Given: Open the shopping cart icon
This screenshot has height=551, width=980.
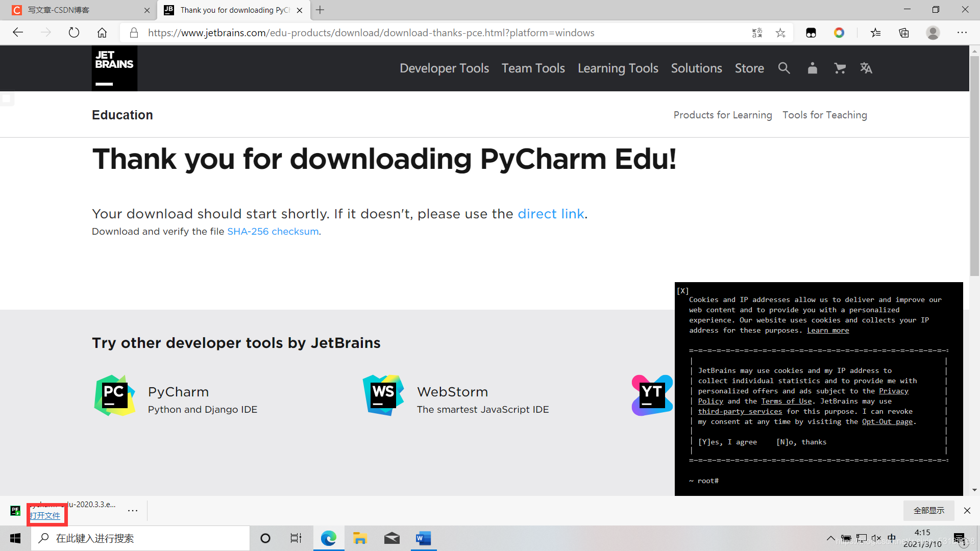Looking at the screenshot, I should (840, 68).
